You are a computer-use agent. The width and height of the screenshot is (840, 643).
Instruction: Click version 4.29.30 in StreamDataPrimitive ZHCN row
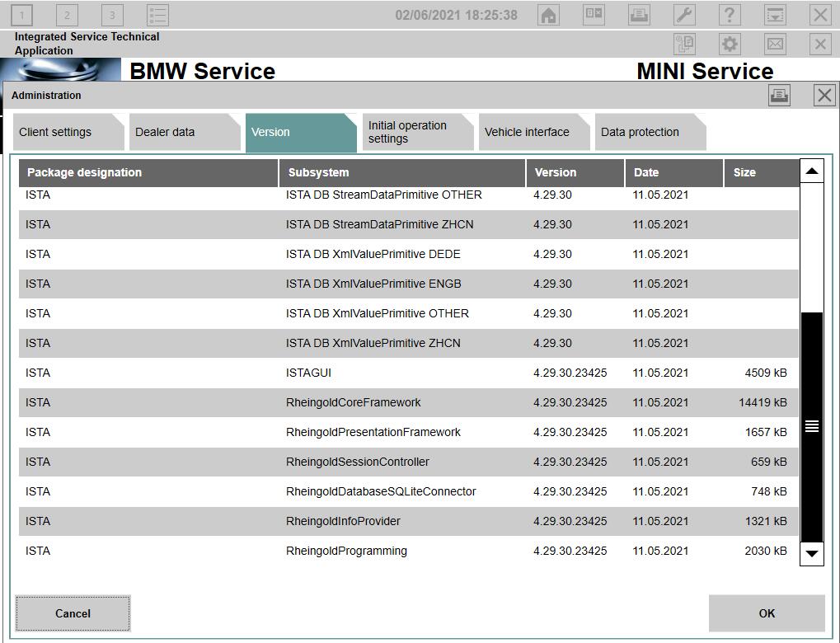(552, 224)
